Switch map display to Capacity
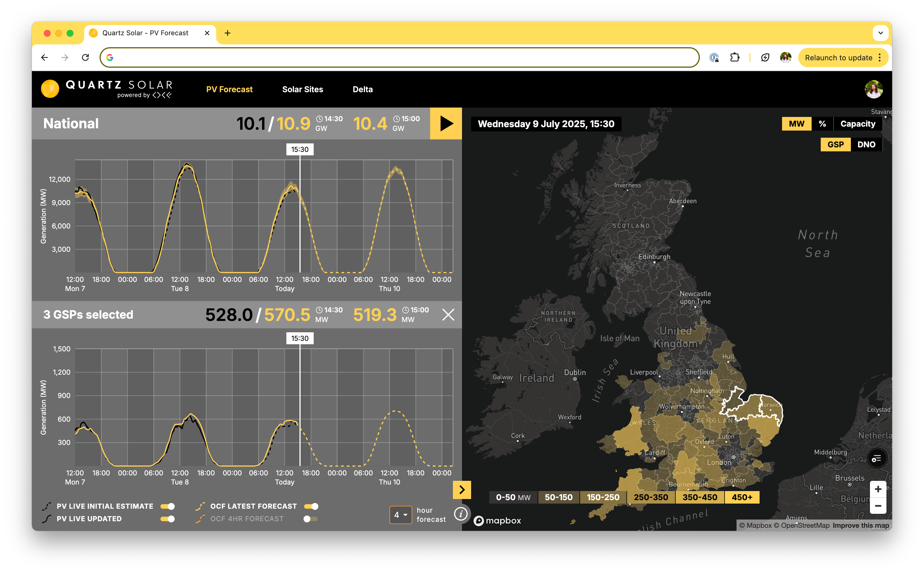924x573 pixels. coord(858,124)
